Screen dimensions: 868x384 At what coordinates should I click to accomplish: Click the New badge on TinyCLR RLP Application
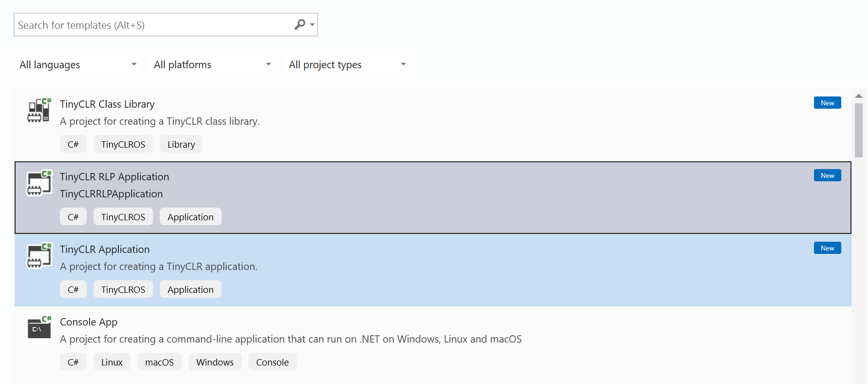pos(827,175)
